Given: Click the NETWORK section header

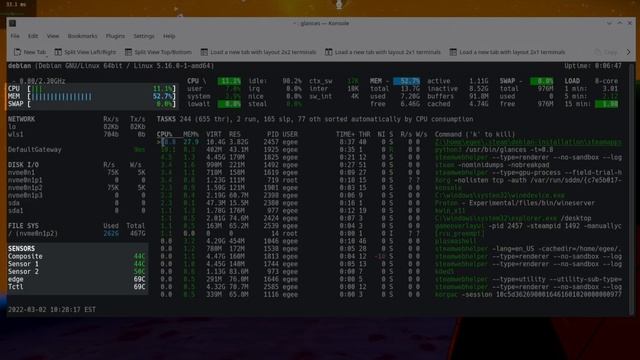Looking at the screenshot, I should 21,119.
